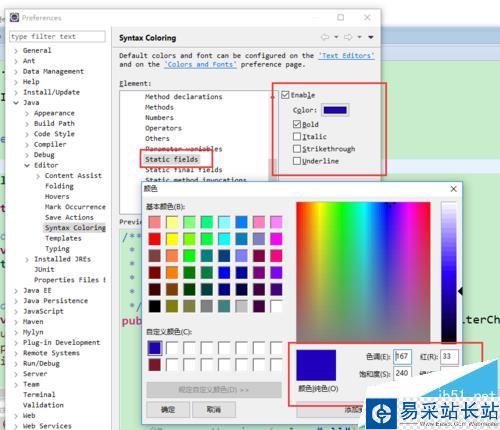Enable the Italic checkbox
500x430 pixels.
click(x=297, y=136)
